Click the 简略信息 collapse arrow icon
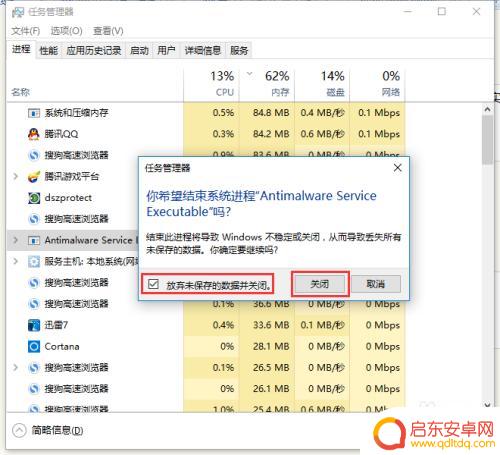The height and width of the screenshot is (455, 500). point(19,430)
